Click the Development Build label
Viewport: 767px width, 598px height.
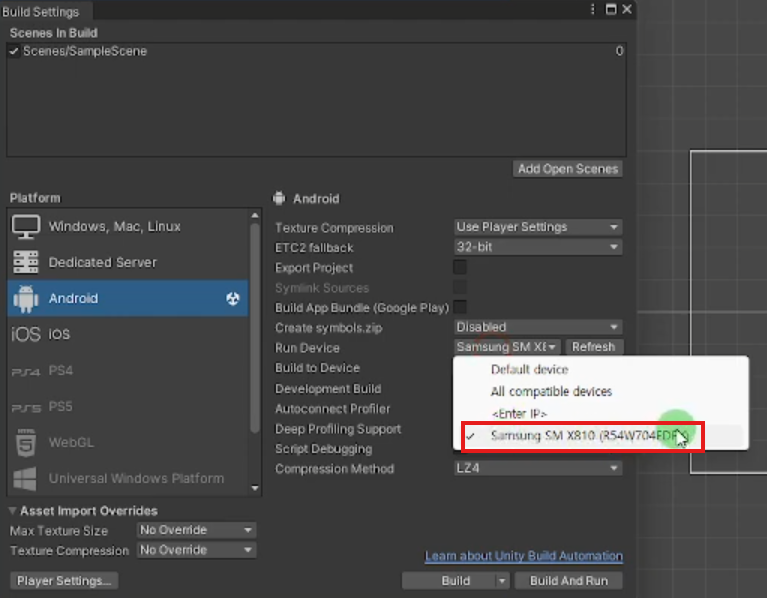click(328, 389)
